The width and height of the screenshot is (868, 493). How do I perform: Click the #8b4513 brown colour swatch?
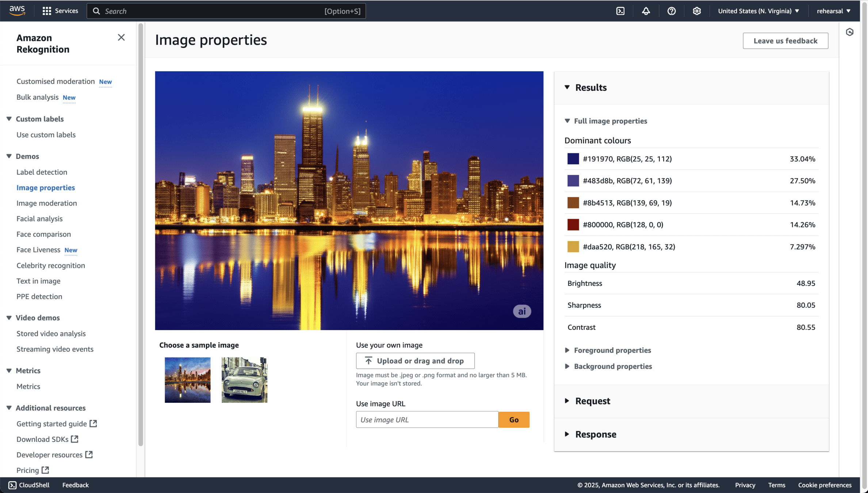tap(573, 203)
